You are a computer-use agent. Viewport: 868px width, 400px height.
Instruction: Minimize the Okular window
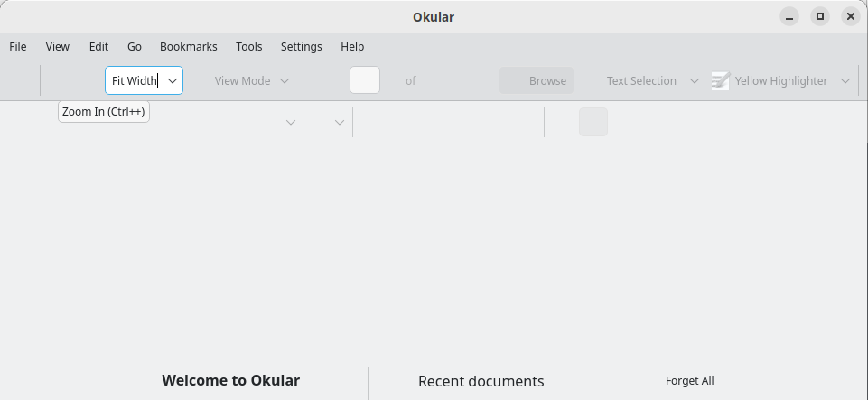(789, 16)
